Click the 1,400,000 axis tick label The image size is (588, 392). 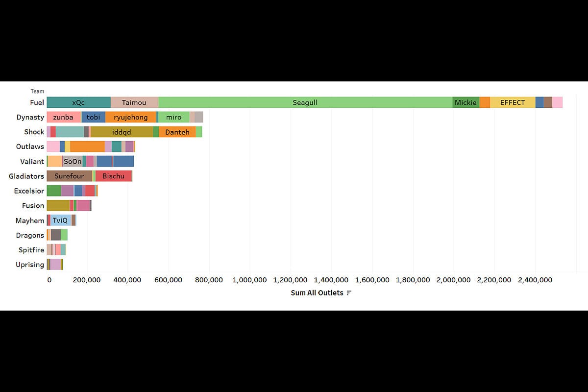pos(332,280)
